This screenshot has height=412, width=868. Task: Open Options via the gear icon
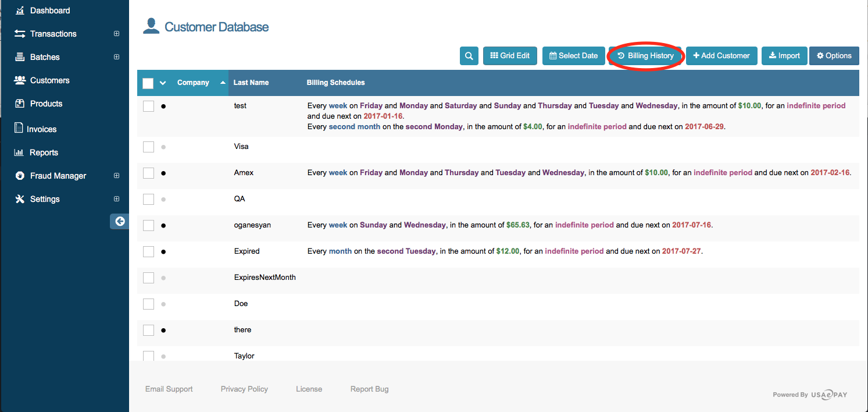(820, 56)
